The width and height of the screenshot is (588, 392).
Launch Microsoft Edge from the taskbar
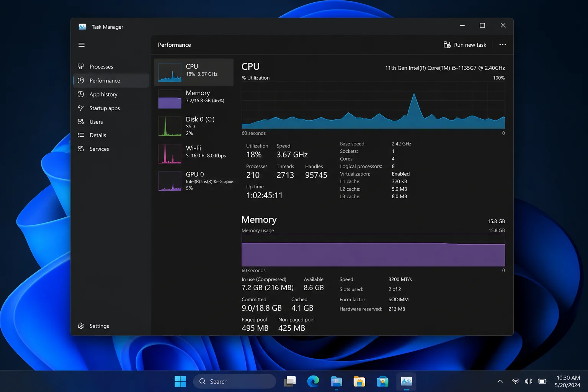point(313,381)
